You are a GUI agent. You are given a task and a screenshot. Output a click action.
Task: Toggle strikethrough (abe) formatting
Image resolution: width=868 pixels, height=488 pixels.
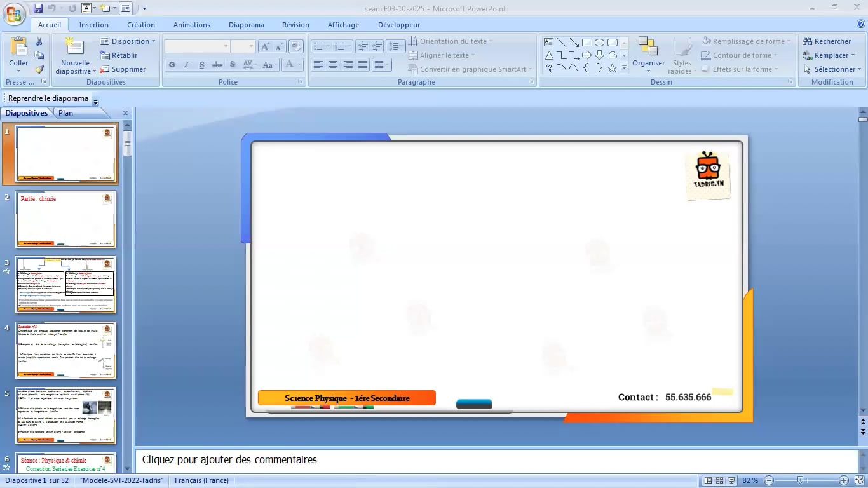[x=217, y=65]
